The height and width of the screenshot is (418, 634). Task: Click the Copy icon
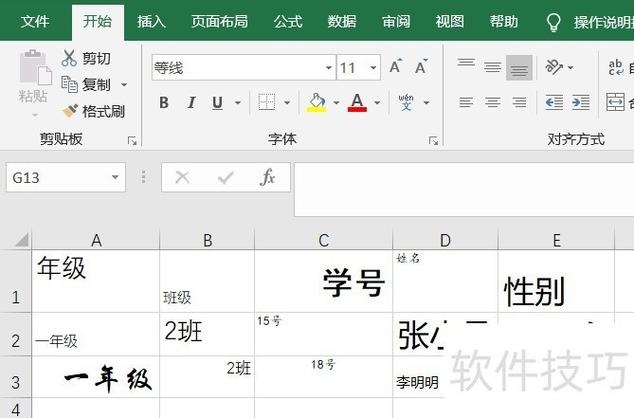pos(69,84)
